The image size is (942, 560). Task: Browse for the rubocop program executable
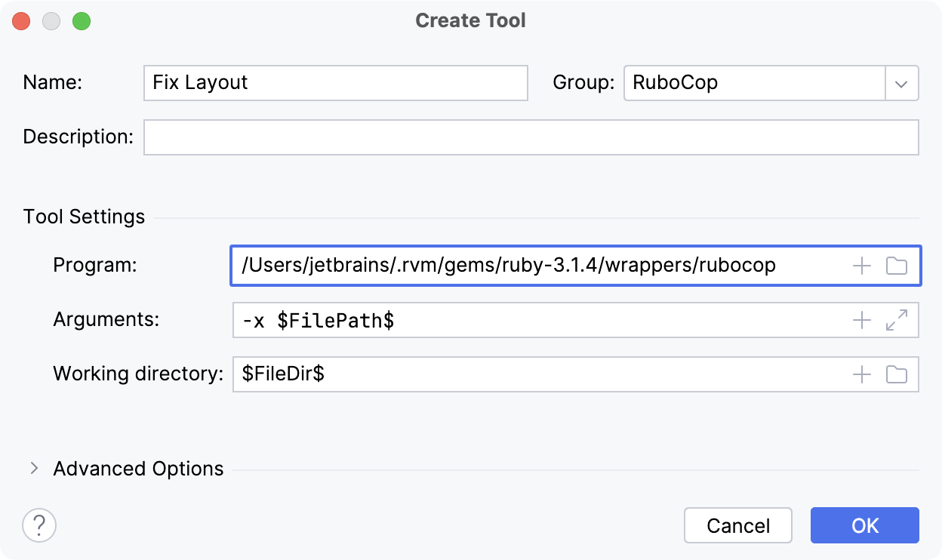click(897, 266)
